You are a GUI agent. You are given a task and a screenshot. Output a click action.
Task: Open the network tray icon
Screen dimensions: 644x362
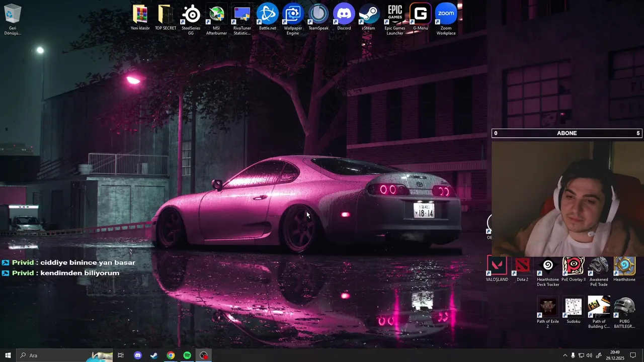(x=582, y=355)
